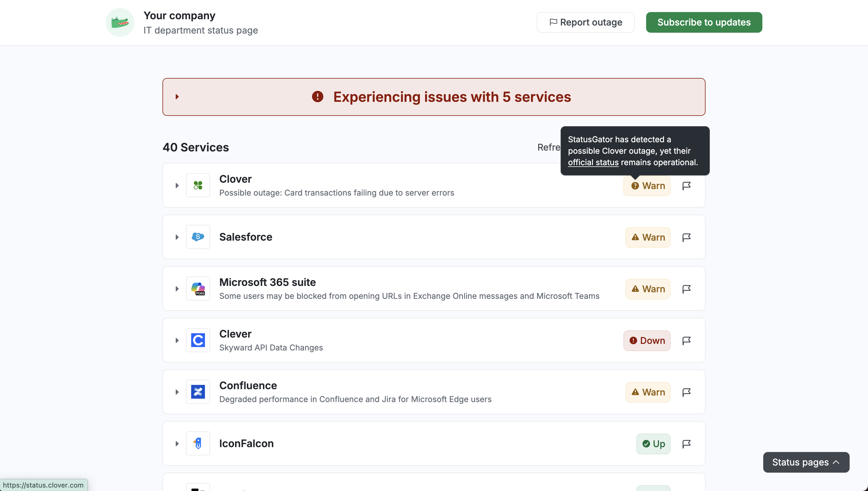Click the Salesforce cloud logo icon

pos(198,237)
